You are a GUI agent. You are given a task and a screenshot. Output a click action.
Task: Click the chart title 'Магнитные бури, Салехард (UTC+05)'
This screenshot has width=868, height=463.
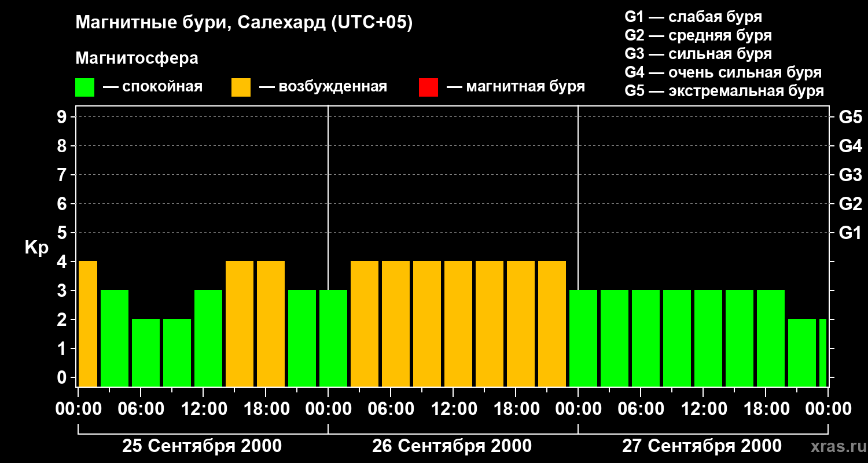click(x=244, y=23)
